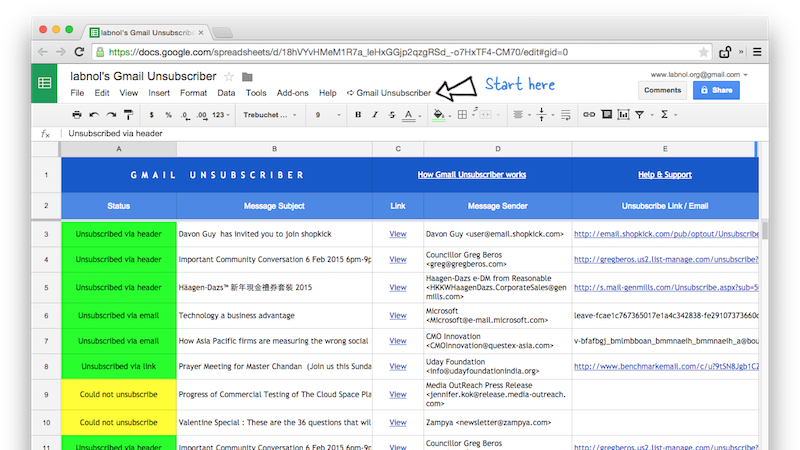Select column B header
Viewport: 800px width, 450px height.
[274, 149]
